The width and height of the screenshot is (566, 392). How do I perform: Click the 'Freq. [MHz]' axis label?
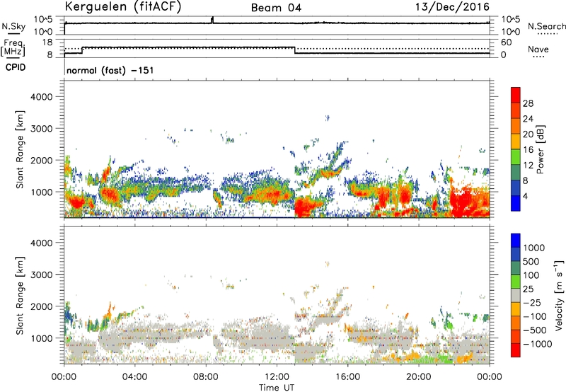[13, 47]
